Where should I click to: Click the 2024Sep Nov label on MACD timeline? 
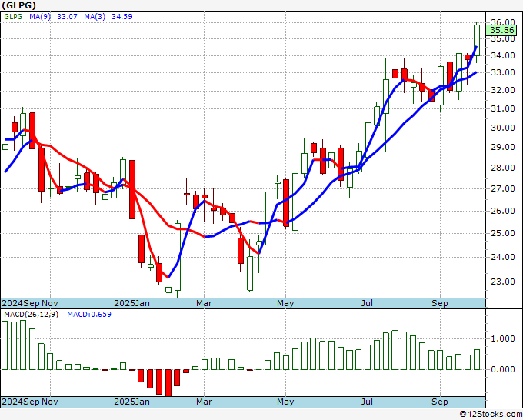pyautogui.click(x=30, y=402)
